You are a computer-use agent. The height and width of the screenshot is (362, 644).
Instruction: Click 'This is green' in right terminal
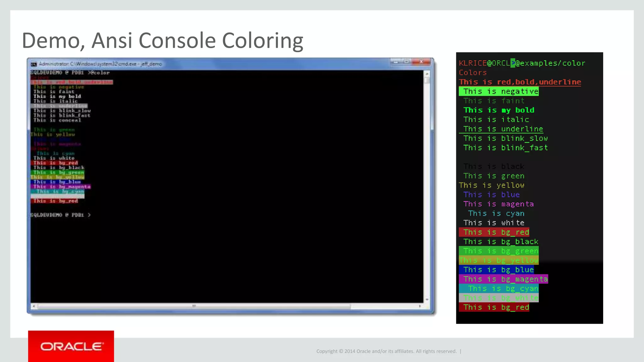coord(494,176)
